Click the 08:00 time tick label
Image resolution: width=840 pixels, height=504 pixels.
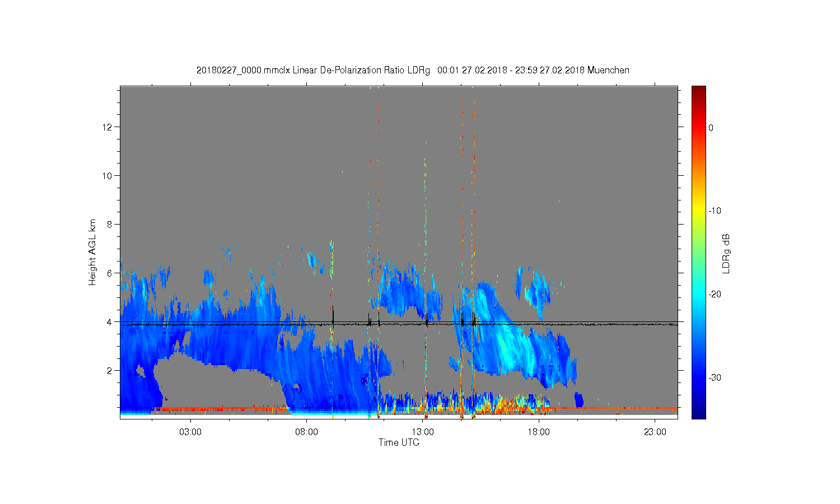307,432
